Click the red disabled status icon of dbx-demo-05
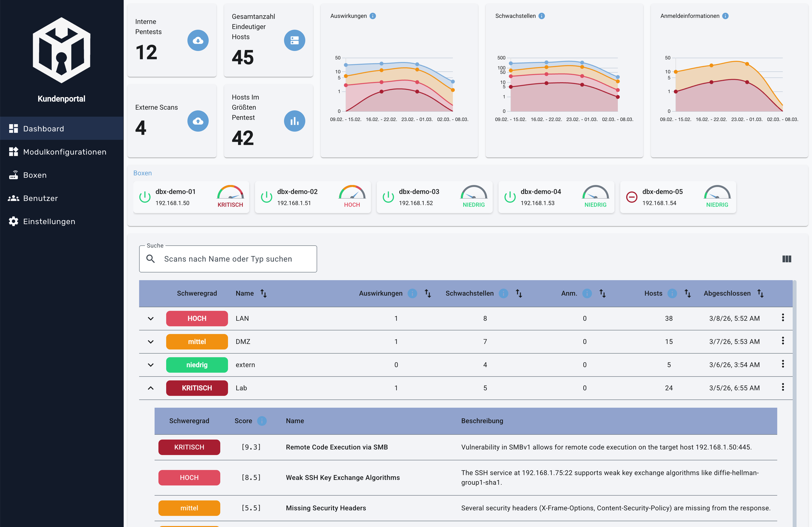This screenshot has width=812, height=527. coord(632,197)
